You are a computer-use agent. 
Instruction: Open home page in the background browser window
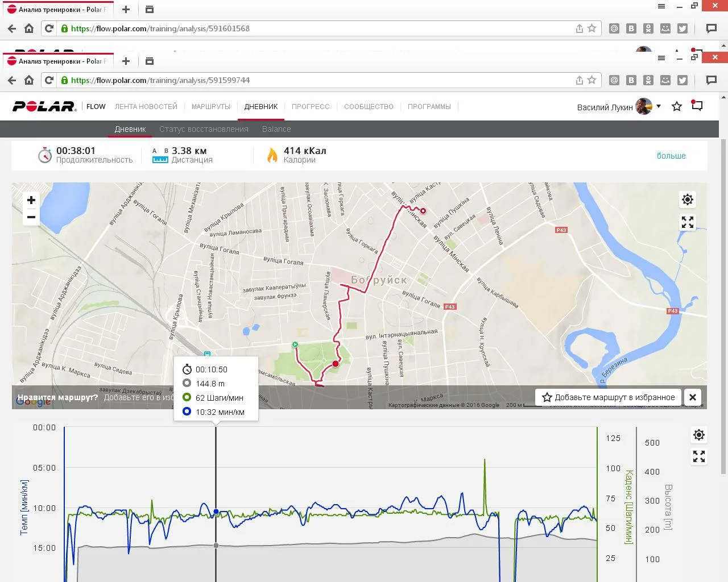tap(29, 28)
